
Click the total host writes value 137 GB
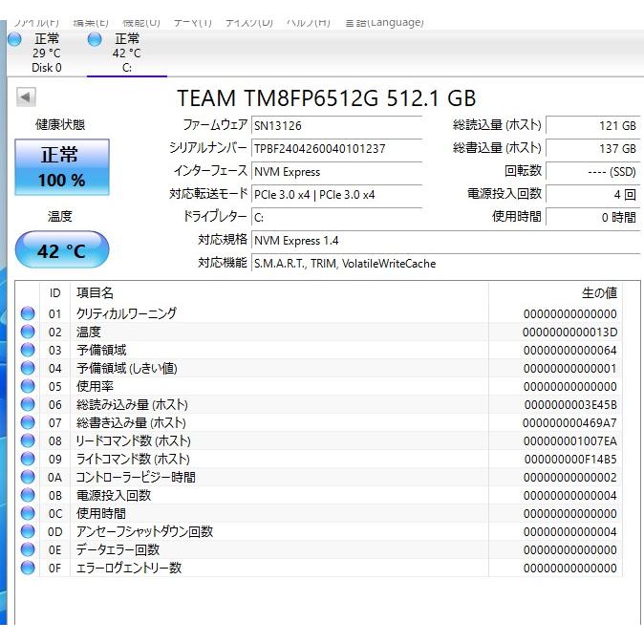point(592,148)
